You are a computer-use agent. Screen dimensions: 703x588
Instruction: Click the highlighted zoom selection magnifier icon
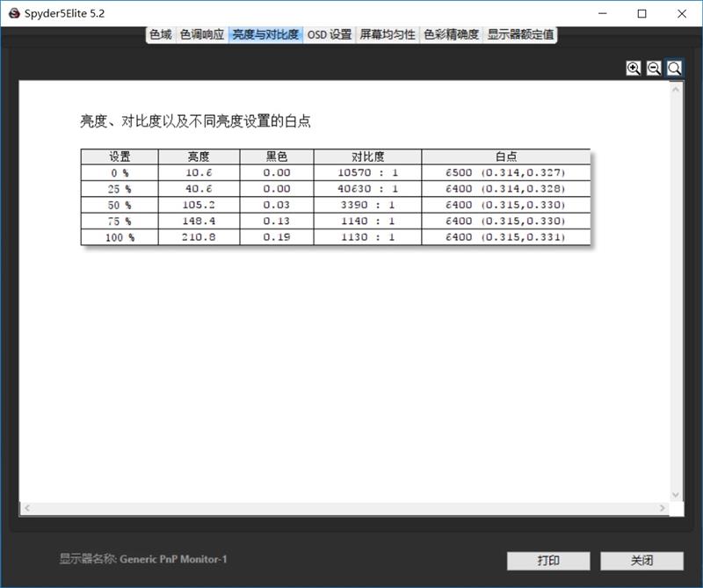coord(672,68)
